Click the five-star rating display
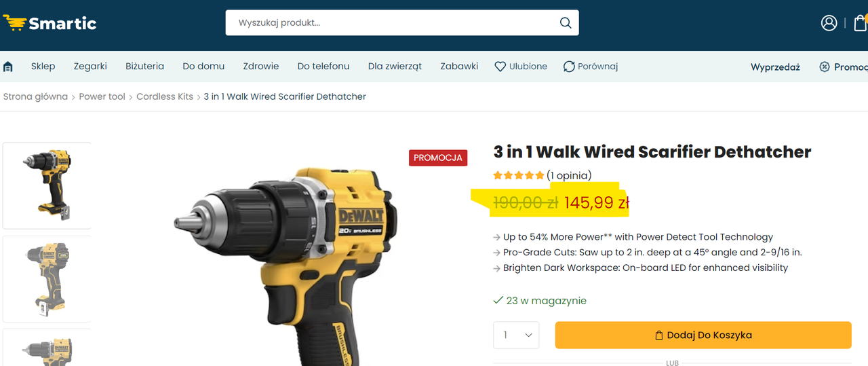 pyautogui.click(x=519, y=175)
